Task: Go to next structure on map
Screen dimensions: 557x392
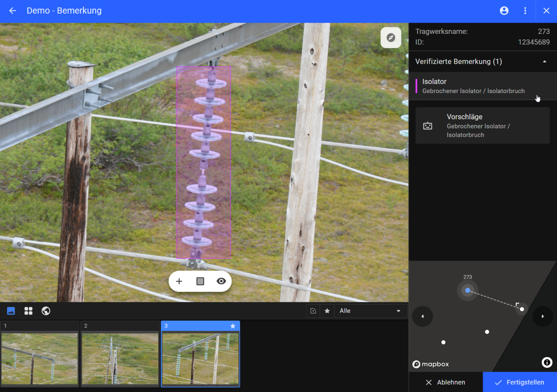Action: pos(542,317)
